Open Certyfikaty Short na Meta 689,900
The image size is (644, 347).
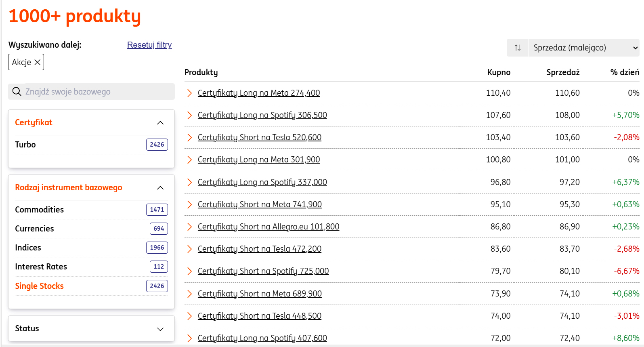[x=260, y=294]
